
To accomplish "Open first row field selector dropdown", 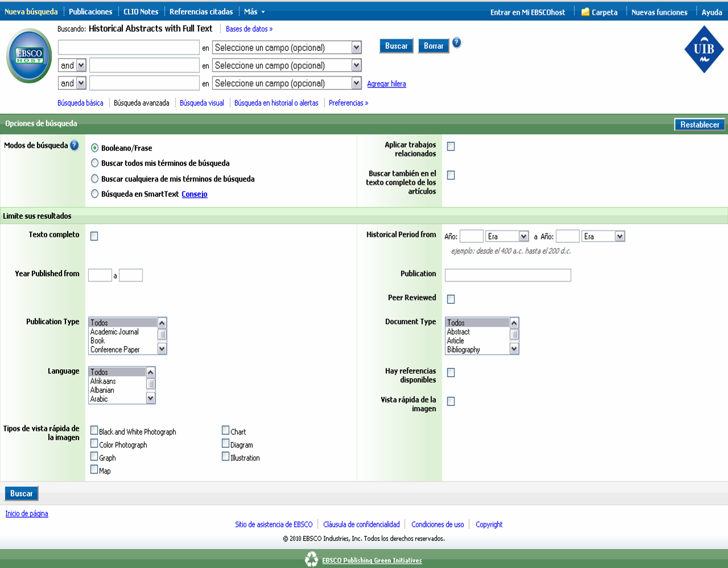I will pos(287,48).
